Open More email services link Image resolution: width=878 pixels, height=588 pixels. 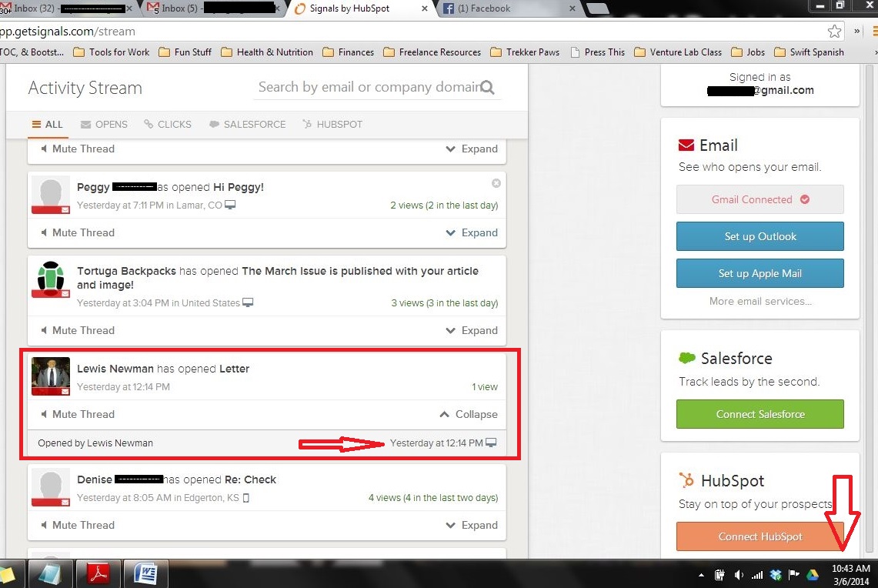click(759, 301)
